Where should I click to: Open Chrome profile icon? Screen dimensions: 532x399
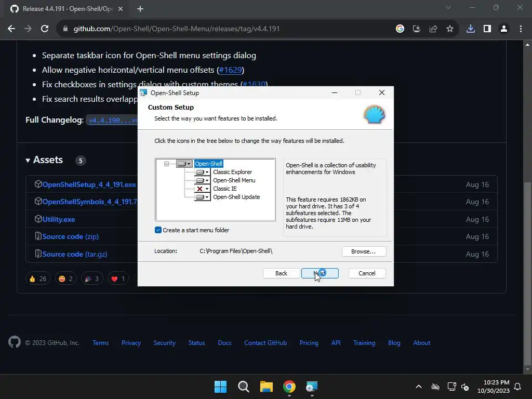[504, 29]
